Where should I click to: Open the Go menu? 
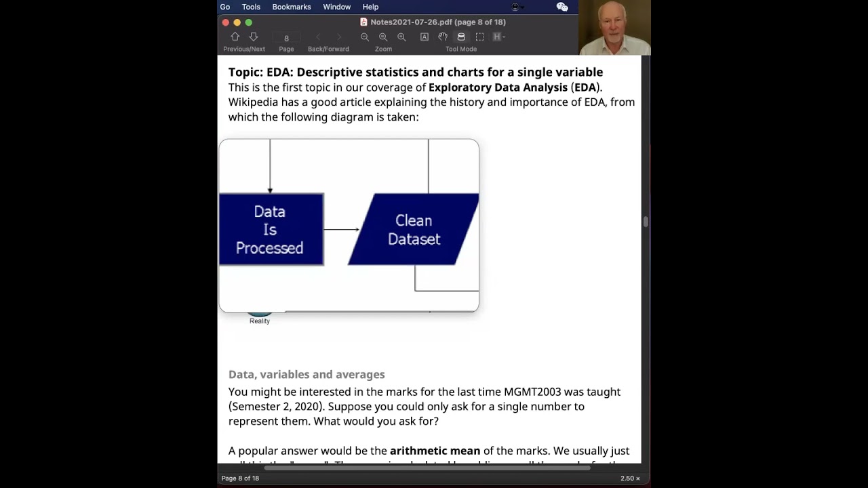225,7
